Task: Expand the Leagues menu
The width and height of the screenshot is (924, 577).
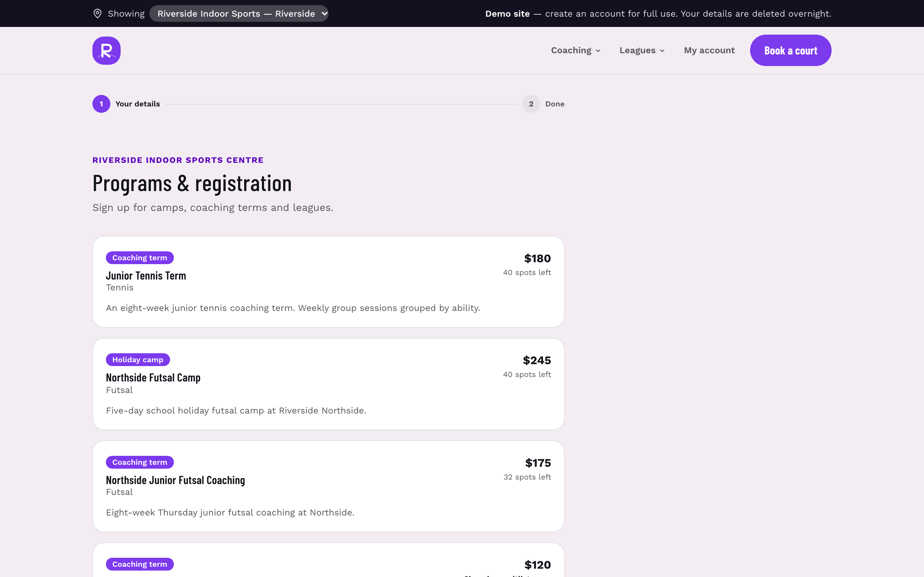Action: 642,50
